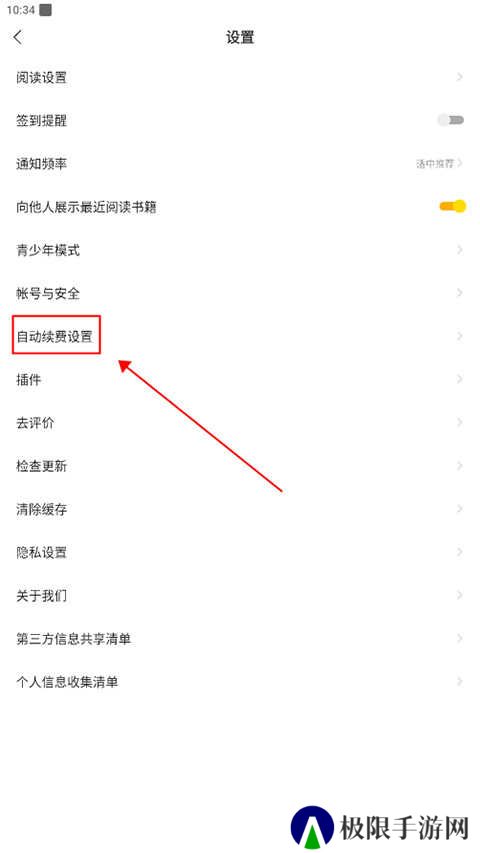Tap the arrow icon beside 插件
The height and width of the screenshot is (853, 480).
pyautogui.click(x=460, y=379)
